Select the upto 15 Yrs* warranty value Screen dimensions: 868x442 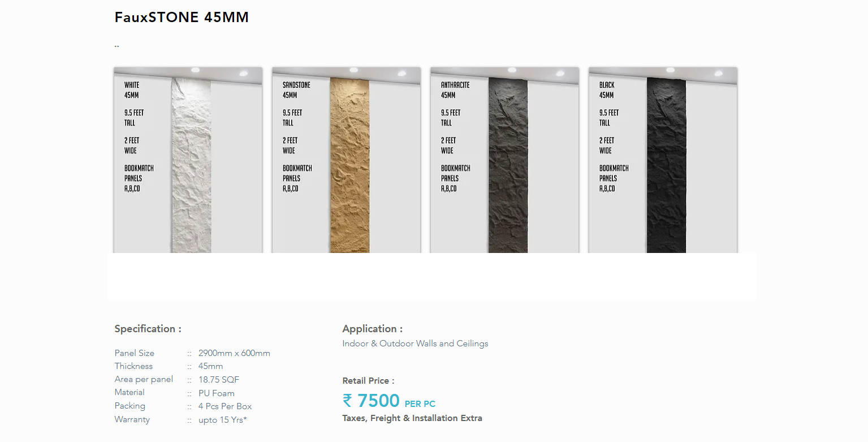[223, 420]
